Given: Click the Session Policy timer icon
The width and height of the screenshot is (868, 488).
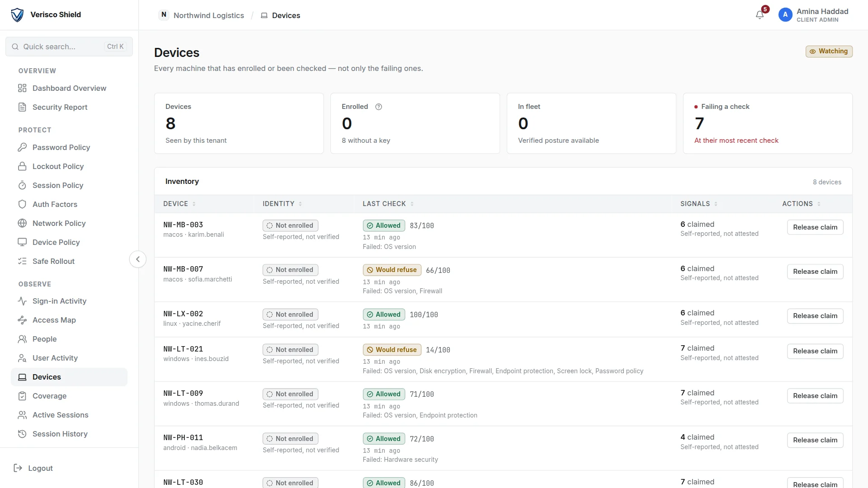Looking at the screenshot, I should [22, 185].
